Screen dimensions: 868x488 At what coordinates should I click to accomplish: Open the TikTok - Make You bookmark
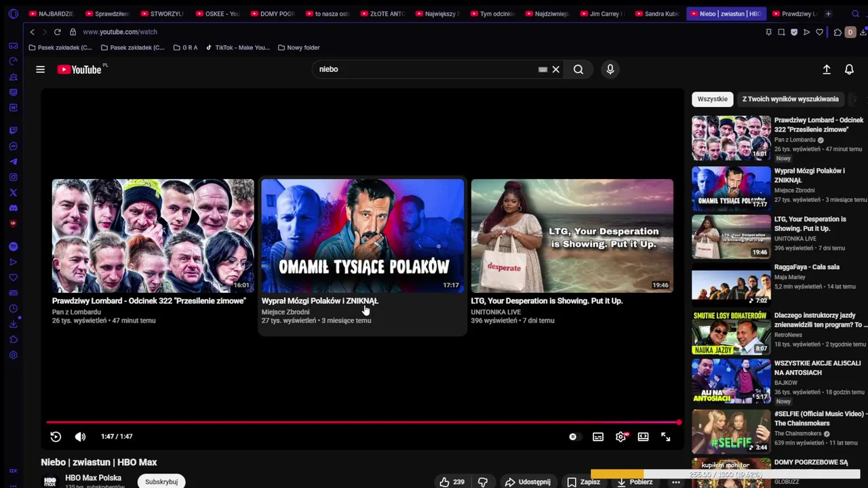click(237, 47)
